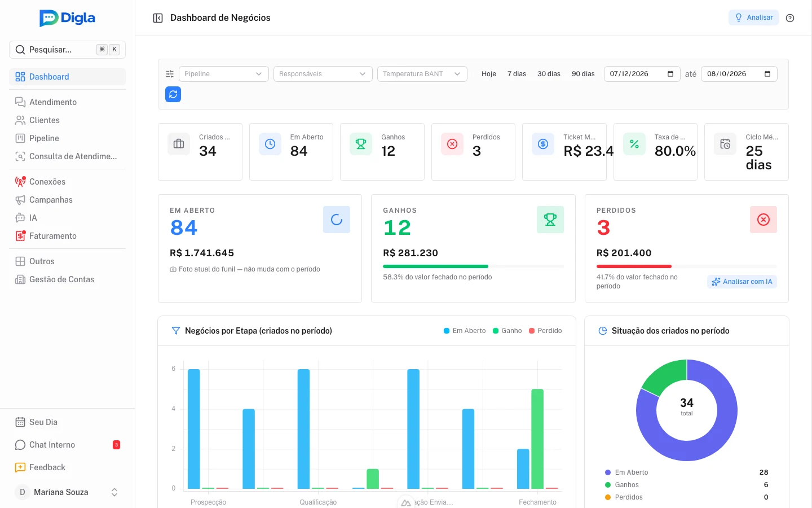Open the Responsáveis filter dropdown

323,74
